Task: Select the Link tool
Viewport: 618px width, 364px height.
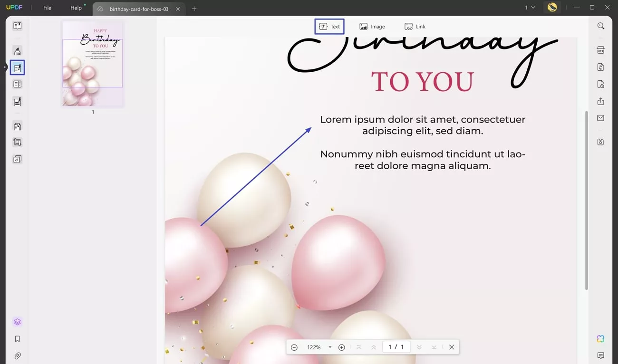Action: pos(415,26)
